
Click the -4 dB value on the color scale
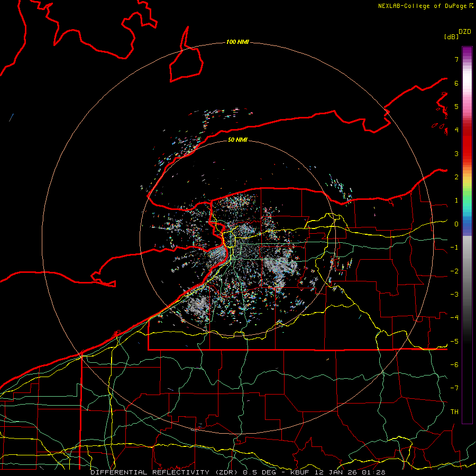coord(454,318)
